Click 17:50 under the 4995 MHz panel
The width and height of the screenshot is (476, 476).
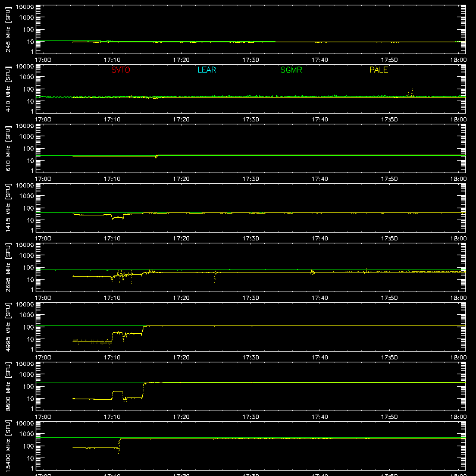click(x=389, y=358)
